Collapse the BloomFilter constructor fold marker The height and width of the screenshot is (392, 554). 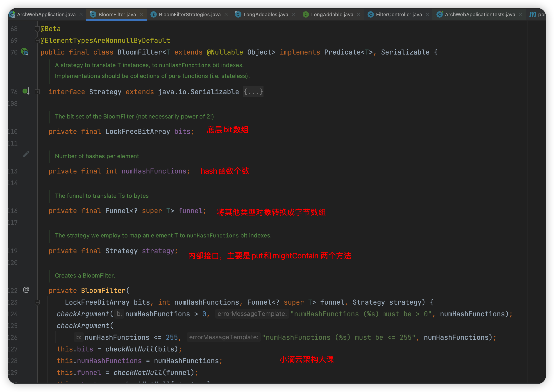coord(37,302)
